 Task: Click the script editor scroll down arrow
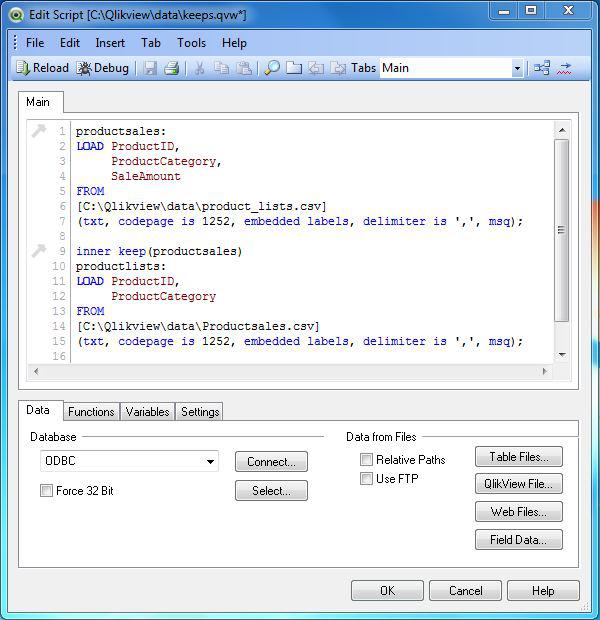click(x=562, y=355)
